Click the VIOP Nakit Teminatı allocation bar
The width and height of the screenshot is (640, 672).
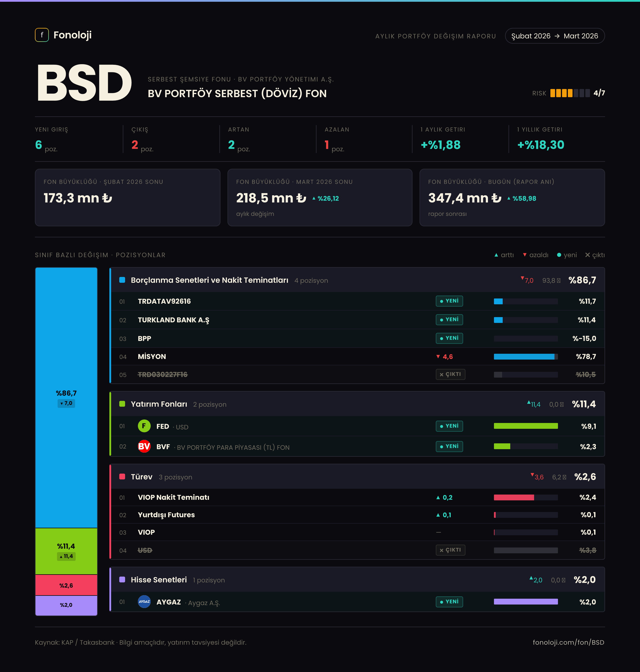(526, 498)
